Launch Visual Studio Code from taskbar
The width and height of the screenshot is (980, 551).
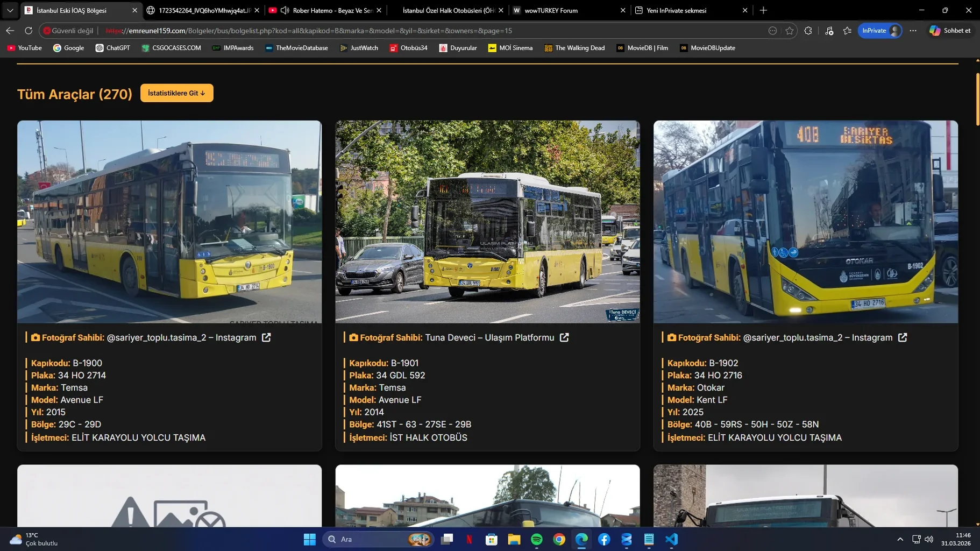click(x=671, y=539)
